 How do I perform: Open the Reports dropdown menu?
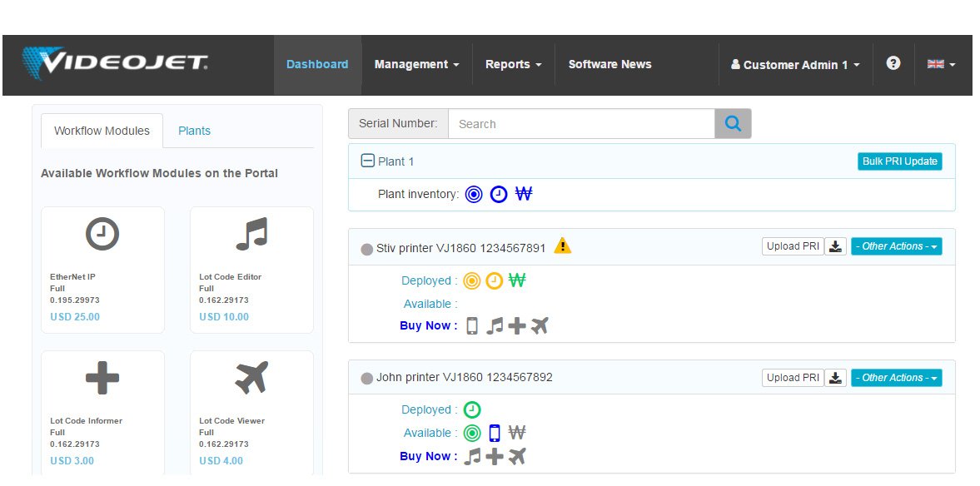click(x=513, y=64)
